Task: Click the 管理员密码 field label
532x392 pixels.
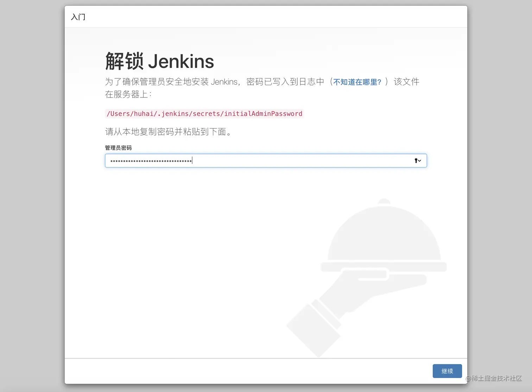Action: (118, 148)
